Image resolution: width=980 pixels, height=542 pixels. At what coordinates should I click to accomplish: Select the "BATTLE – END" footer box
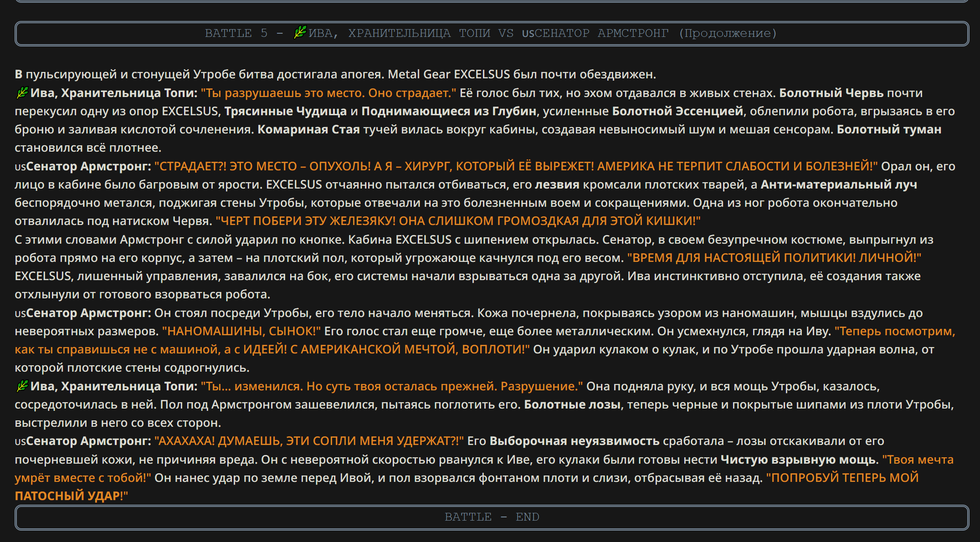492,517
